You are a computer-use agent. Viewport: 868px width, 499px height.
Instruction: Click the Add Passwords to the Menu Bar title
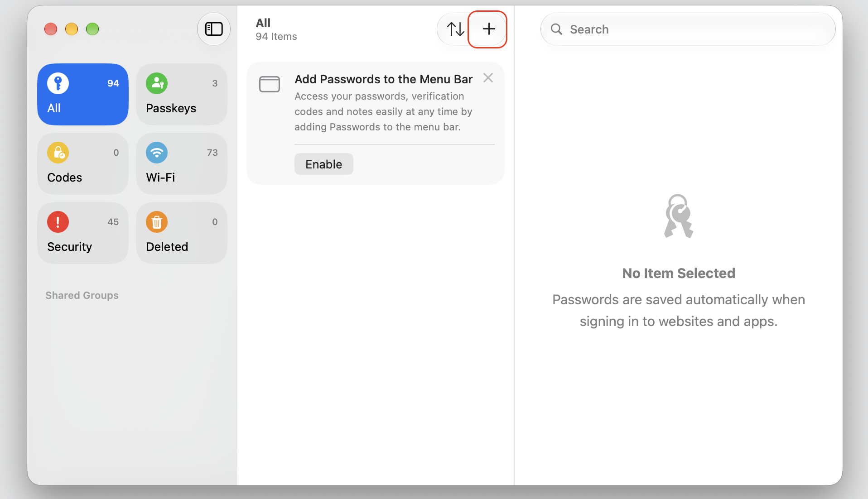(x=383, y=79)
